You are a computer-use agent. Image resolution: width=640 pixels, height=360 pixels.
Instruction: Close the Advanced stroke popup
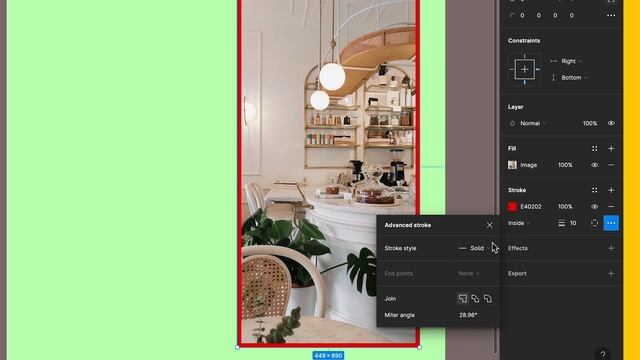(x=489, y=225)
